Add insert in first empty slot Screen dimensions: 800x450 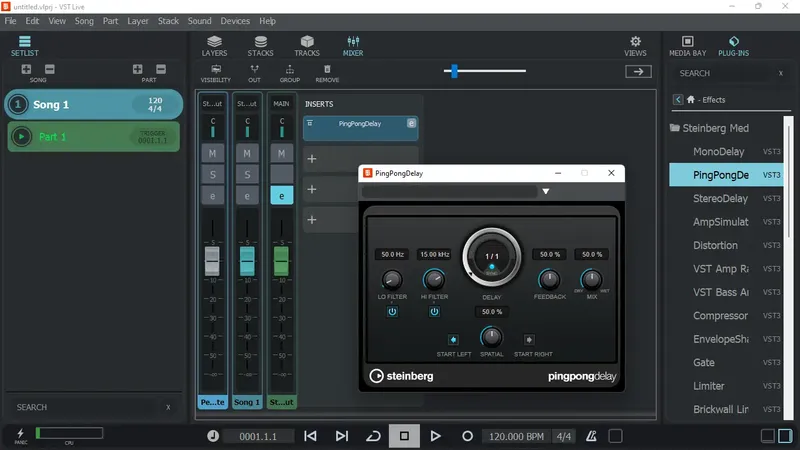tap(312, 159)
